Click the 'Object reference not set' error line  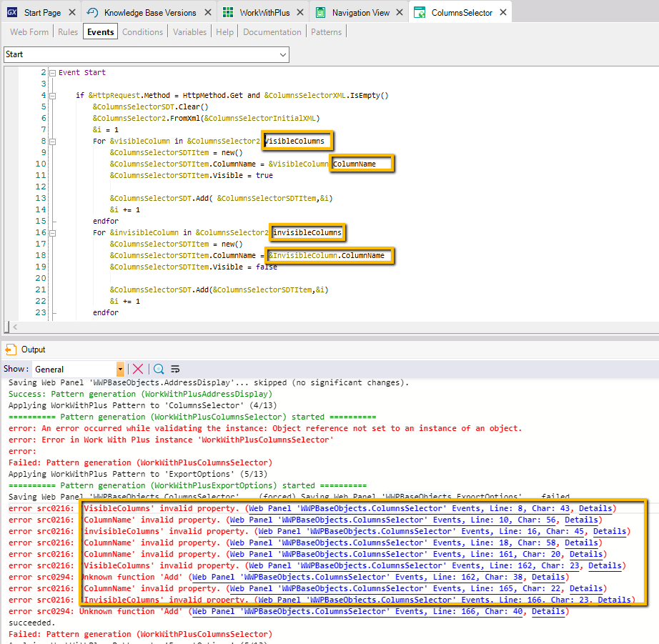click(x=264, y=428)
